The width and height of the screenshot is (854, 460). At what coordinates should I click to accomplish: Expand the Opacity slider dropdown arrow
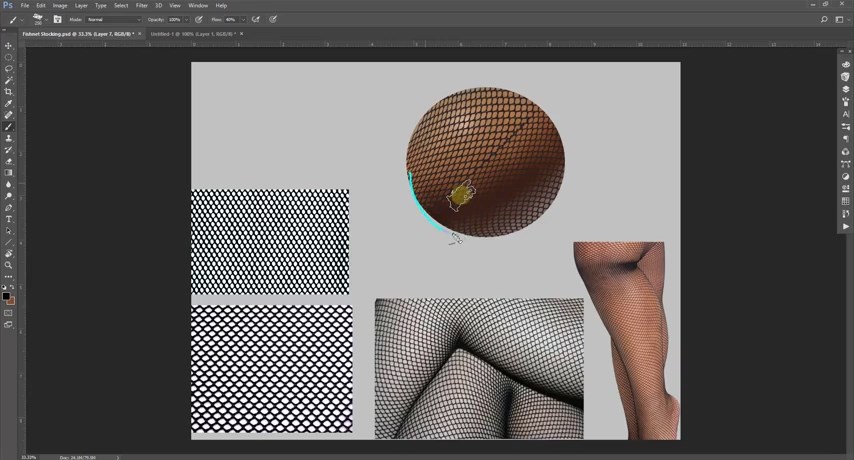point(187,19)
